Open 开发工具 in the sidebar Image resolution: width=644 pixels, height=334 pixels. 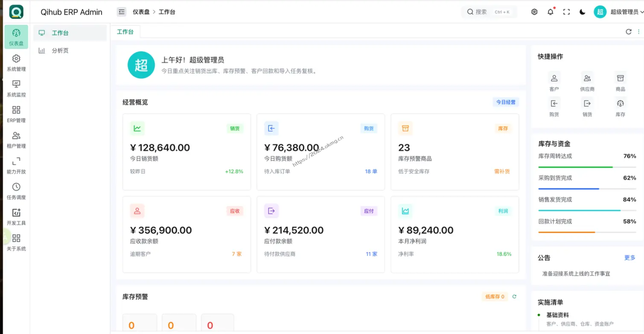16,217
